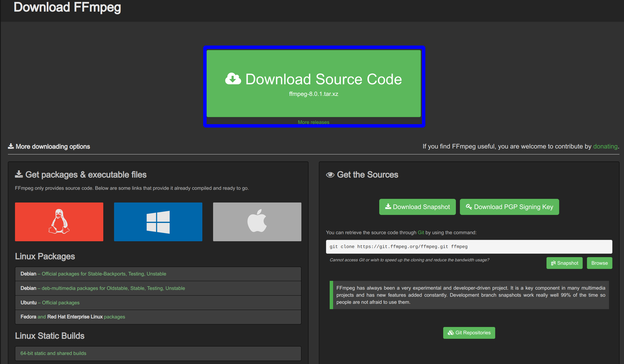Open the More releases link

point(313,122)
